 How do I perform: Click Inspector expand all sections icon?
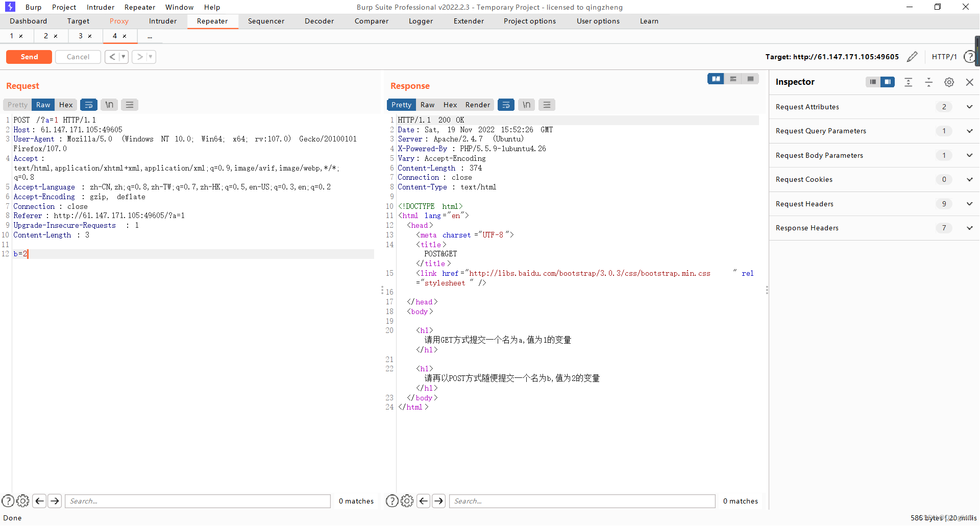[909, 82]
